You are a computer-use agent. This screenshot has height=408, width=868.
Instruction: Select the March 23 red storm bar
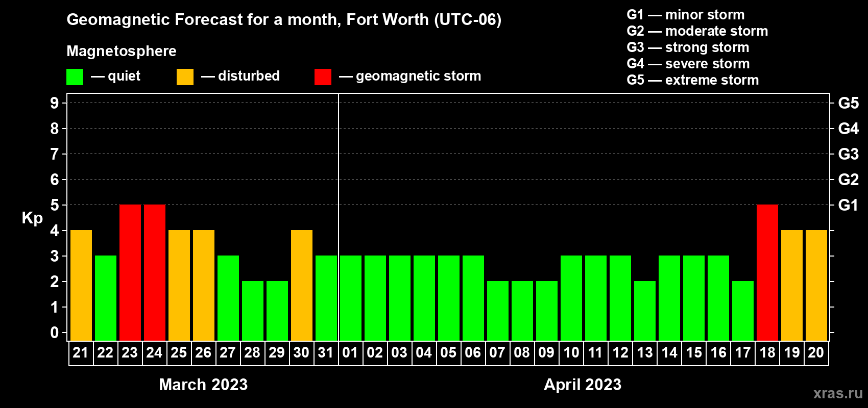click(130, 273)
